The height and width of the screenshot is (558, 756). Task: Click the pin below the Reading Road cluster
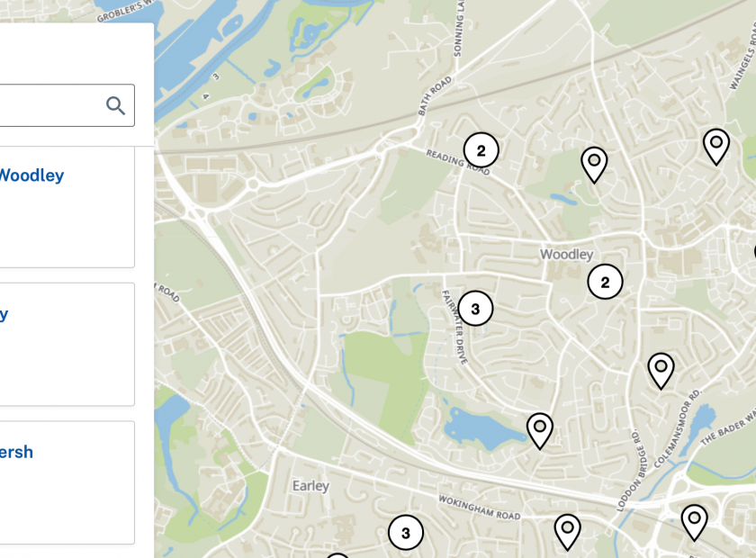[595, 160]
